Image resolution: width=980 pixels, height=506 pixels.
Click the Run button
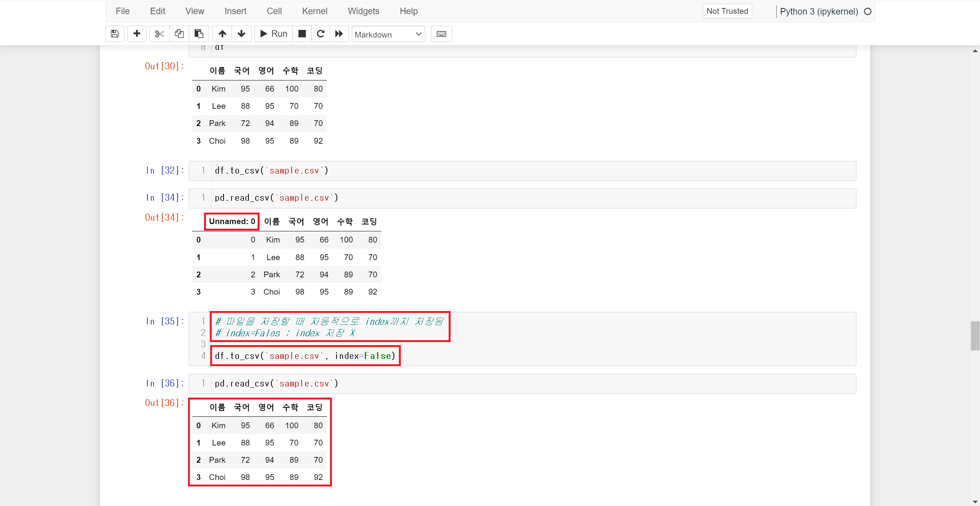(274, 34)
